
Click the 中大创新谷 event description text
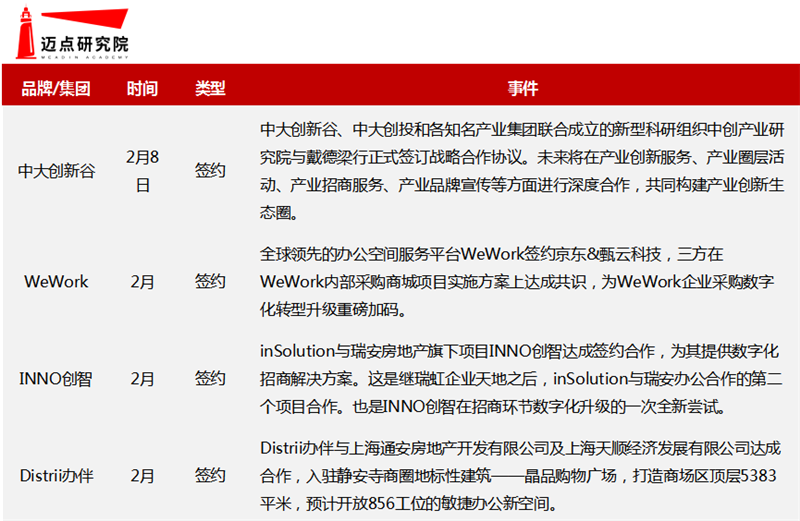coord(522,171)
